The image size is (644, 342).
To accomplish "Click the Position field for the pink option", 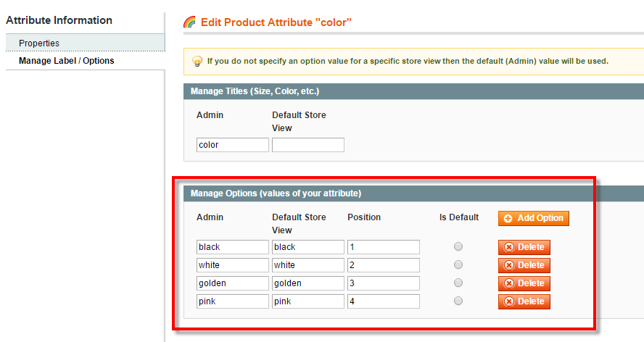I will [x=383, y=301].
